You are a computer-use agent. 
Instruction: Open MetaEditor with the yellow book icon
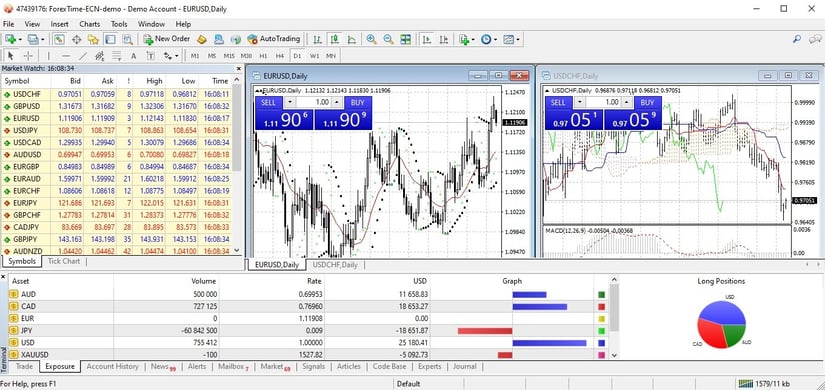(x=201, y=39)
